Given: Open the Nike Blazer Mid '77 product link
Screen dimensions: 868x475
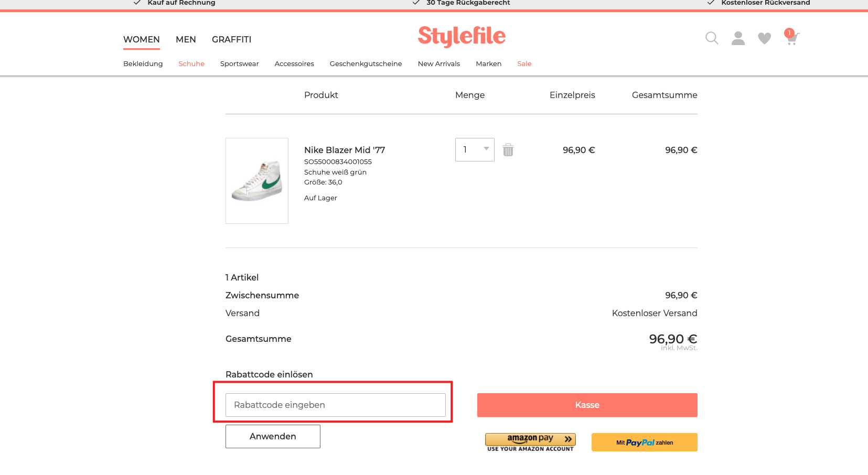Looking at the screenshot, I should [x=344, y=150].
